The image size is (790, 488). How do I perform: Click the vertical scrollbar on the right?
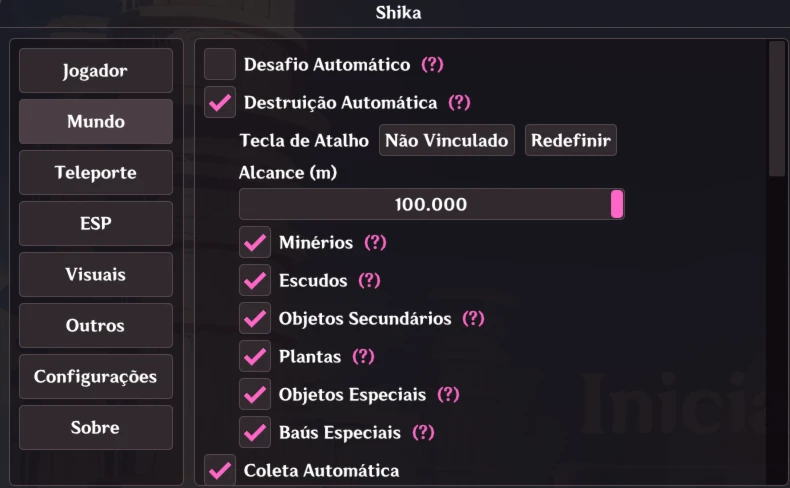pyautogui.click(x=776, y=110)
